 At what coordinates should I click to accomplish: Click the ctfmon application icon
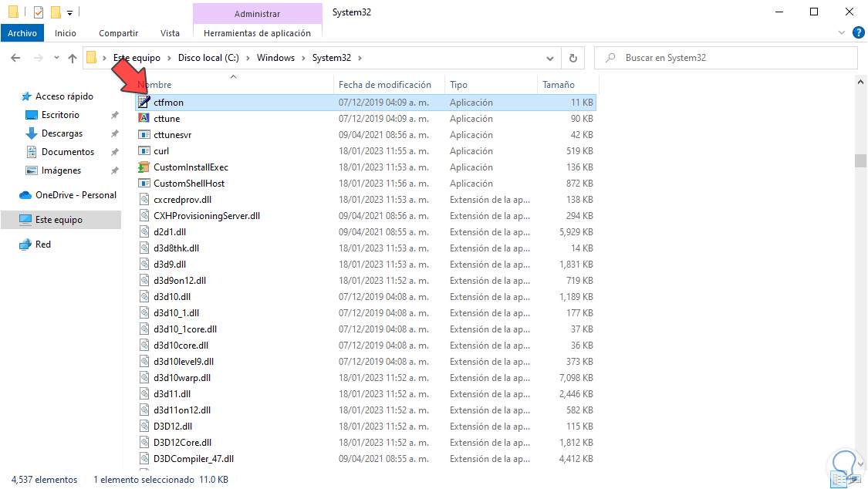coord(144,103)
